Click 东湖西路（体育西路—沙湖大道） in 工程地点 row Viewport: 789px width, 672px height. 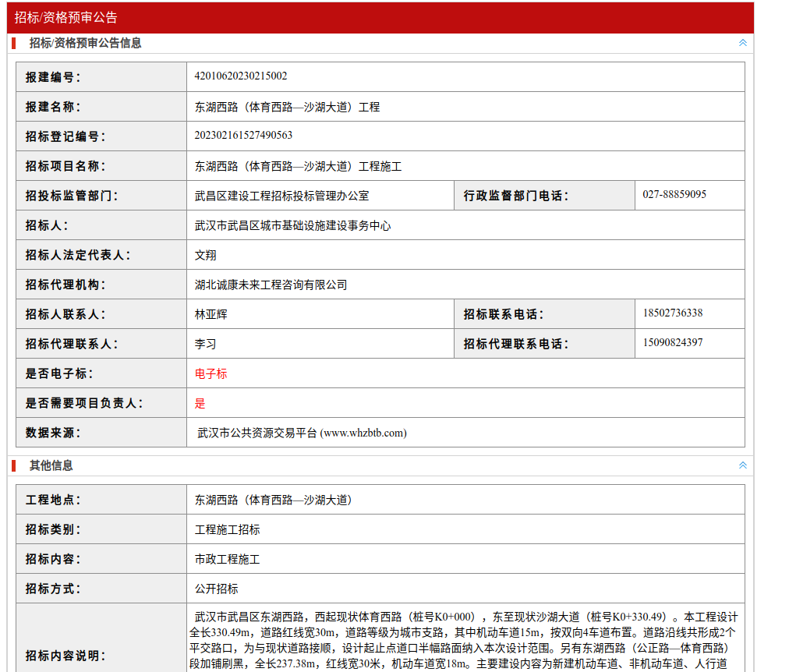coord(273,500)
